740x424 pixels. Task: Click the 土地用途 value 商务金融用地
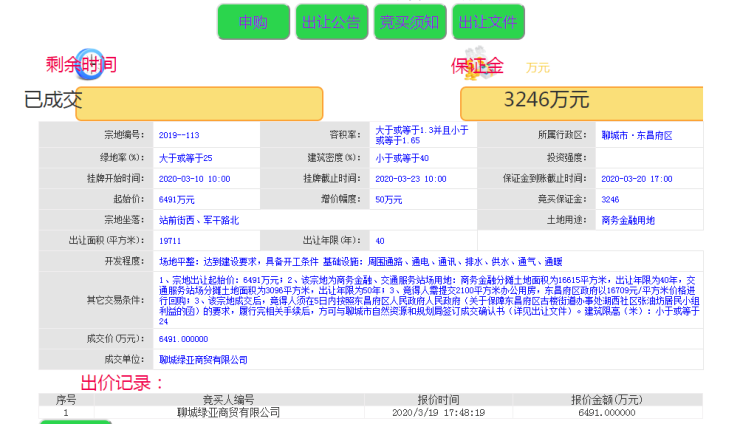coord(627,220)
